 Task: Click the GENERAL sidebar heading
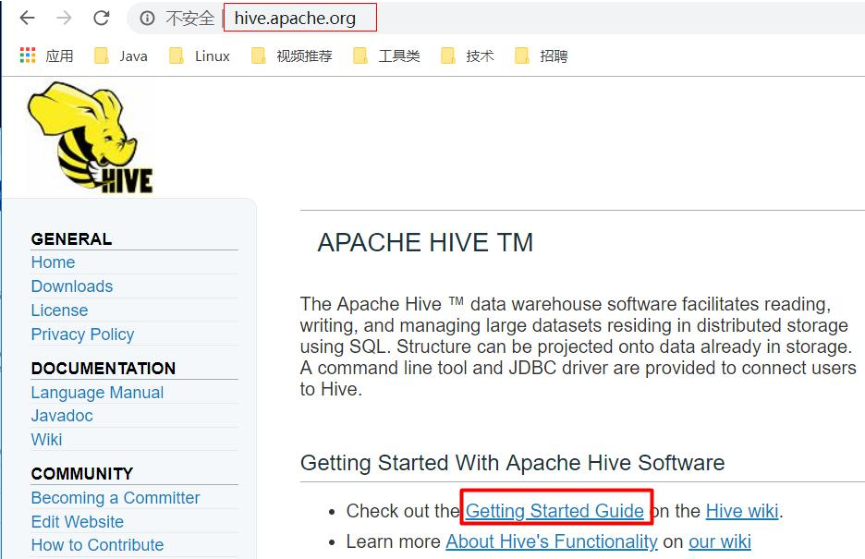(71, 239)
